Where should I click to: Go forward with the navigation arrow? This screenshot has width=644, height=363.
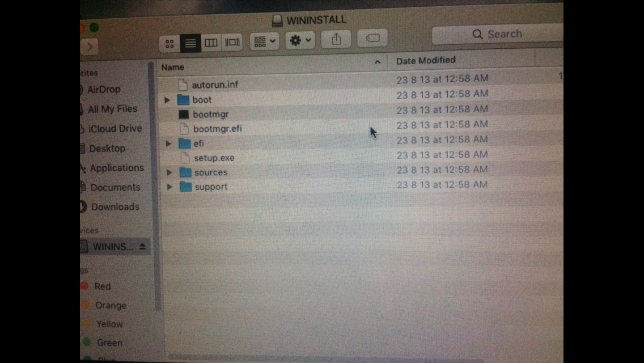point(90,47)
